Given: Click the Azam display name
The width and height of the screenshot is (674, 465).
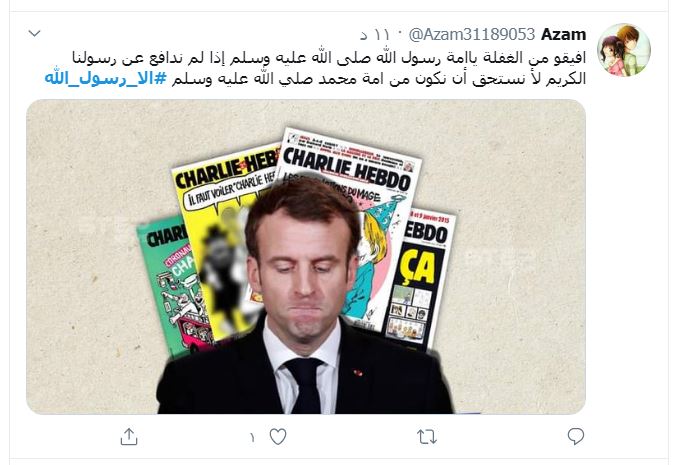Looking at the screenshot, I should coord(564,34).
